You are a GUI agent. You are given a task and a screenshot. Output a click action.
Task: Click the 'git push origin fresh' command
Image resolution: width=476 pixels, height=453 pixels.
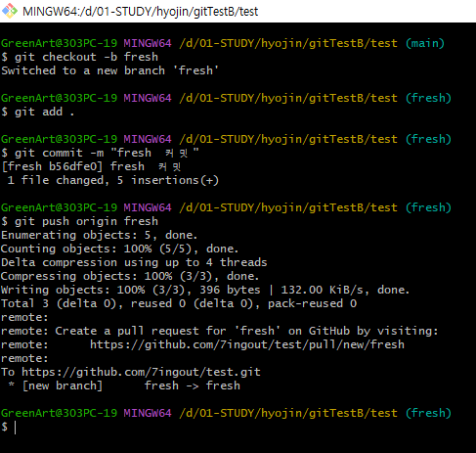86,221
